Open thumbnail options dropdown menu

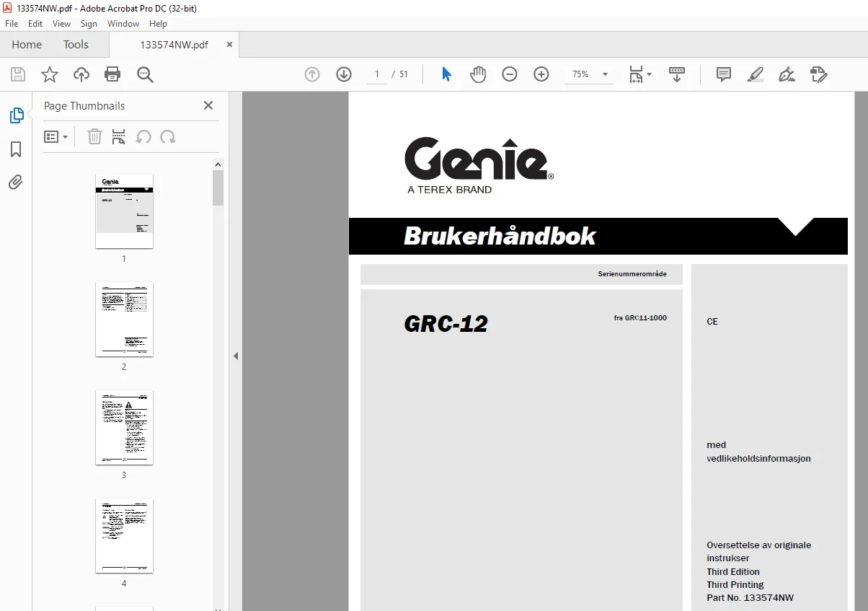click(x=56, y=136)
